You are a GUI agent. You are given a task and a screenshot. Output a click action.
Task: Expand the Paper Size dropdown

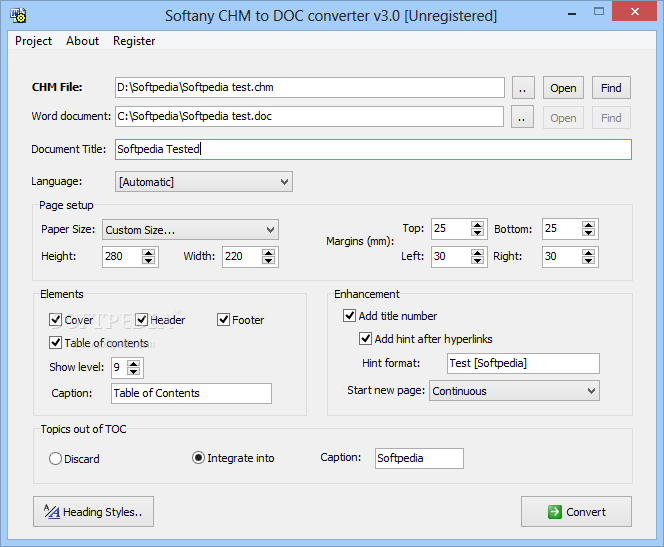click(190, 229)
